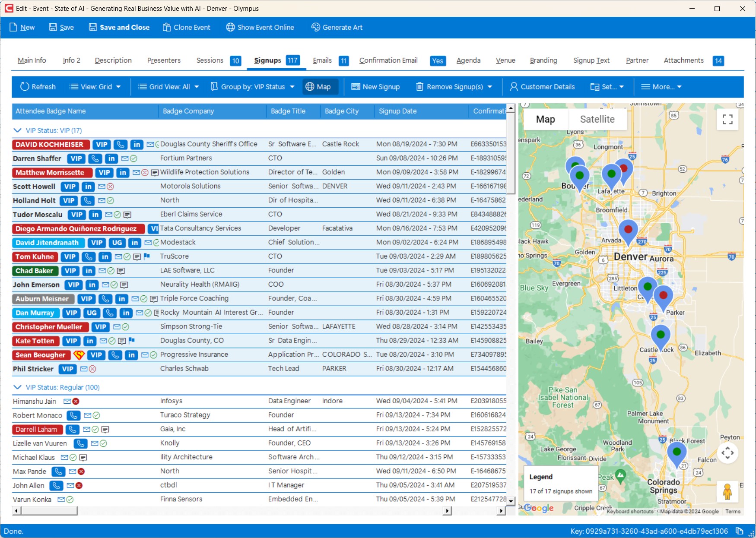Toggle fullscreen view of the map
Screen dimensions: 756x538
click(727, 119)
